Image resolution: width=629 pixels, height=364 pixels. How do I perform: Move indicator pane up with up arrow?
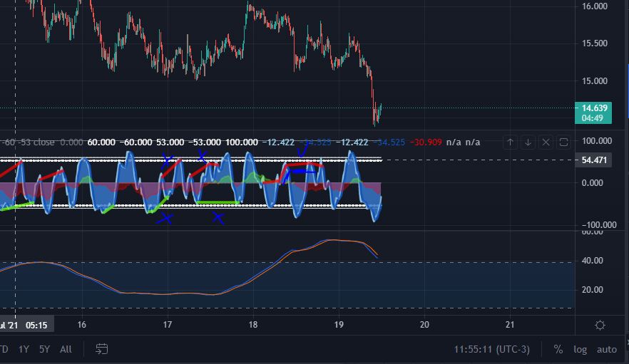[511, 142]
